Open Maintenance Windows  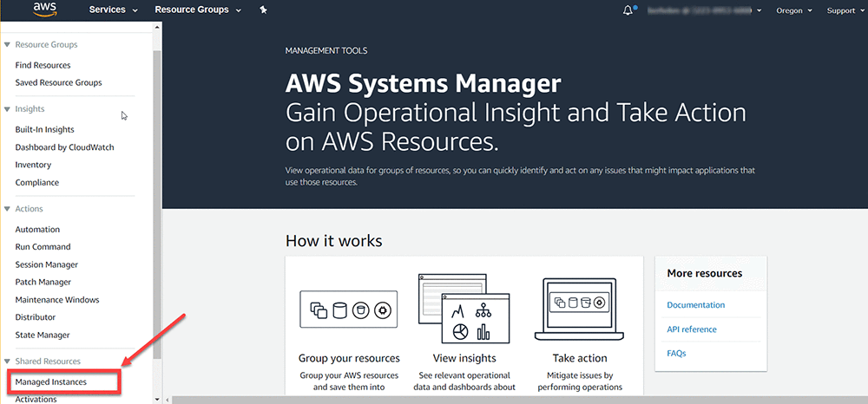tap(57, 300)
